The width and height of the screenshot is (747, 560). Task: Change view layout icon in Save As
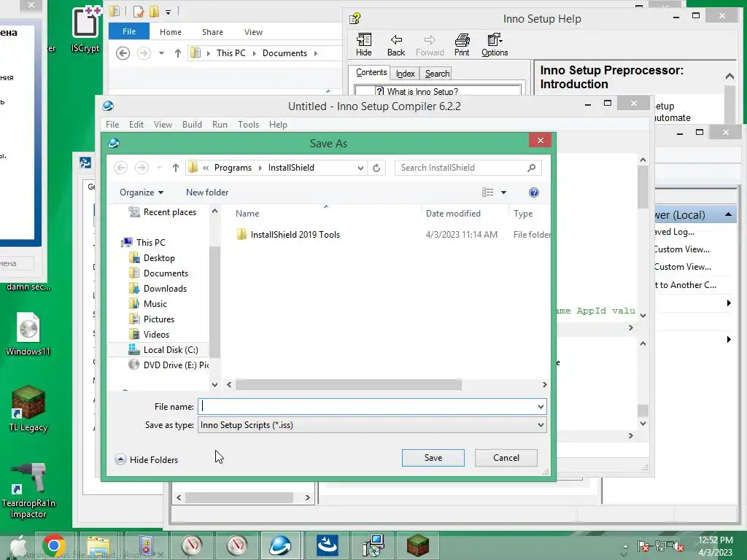pyautogui.click(x=487, y=192)
